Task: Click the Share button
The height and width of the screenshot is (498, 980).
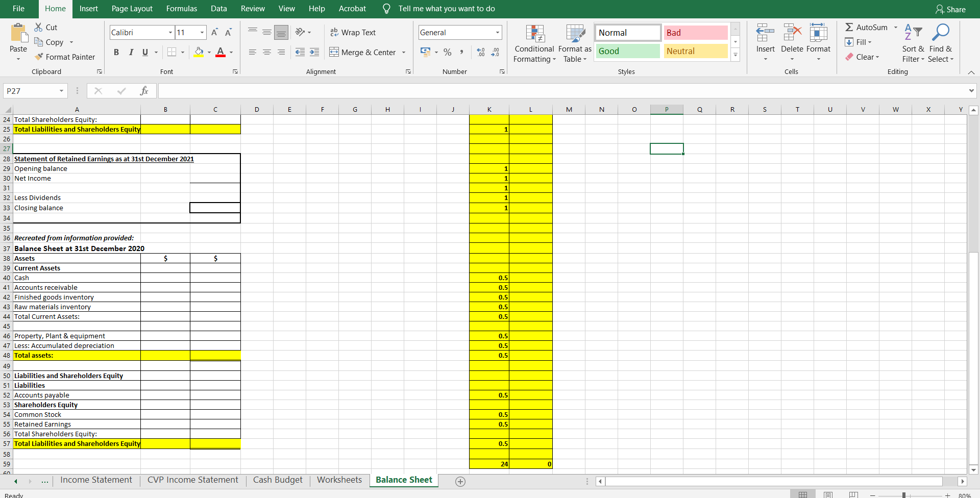Action: point(950,9)
